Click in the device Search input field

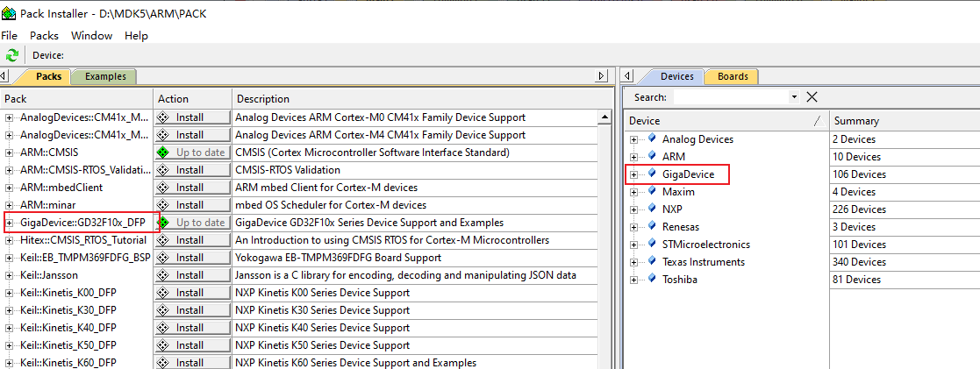click(731, 96)
